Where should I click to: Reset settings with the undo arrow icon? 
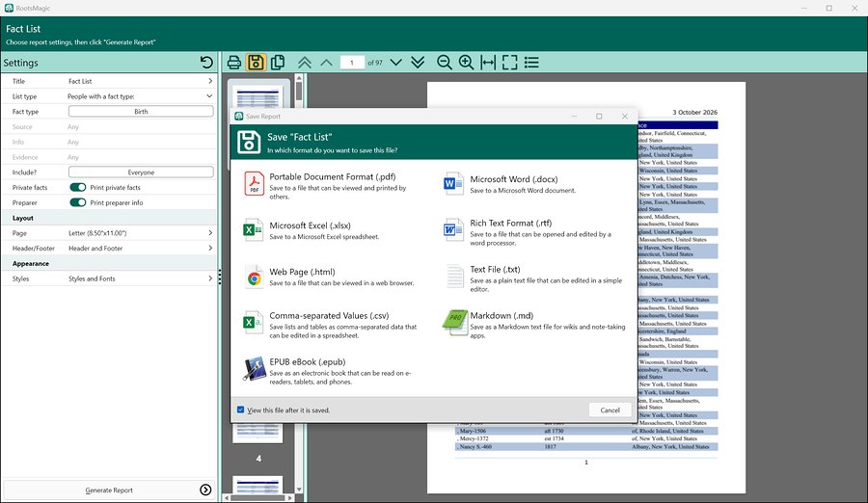click(x=206, y=63)
